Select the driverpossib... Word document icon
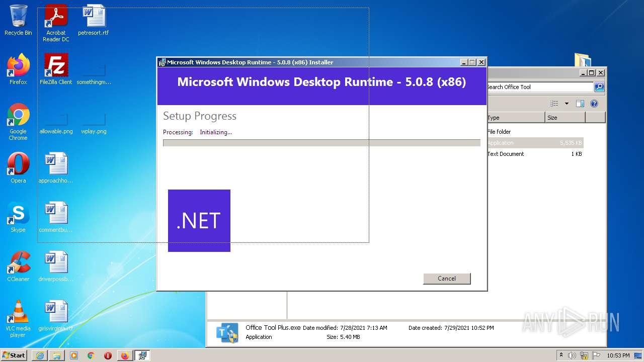 (x=56, y=266)
